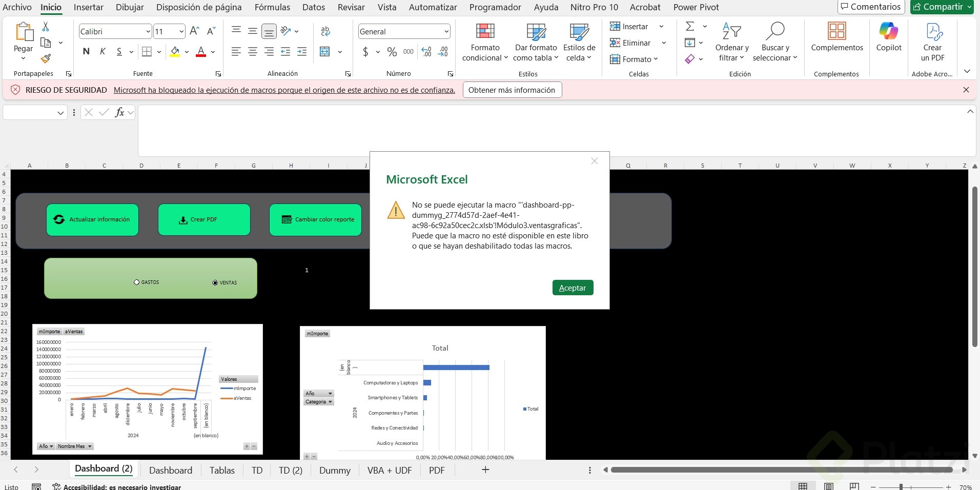
Task: Switch to the Dummy sheet tab
Action: point(335,470)
